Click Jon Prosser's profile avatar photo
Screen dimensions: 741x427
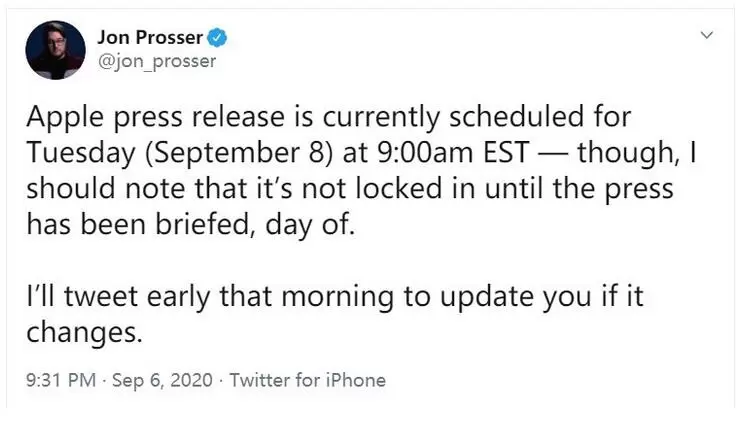pyautogui.click(x=55, y=50)
